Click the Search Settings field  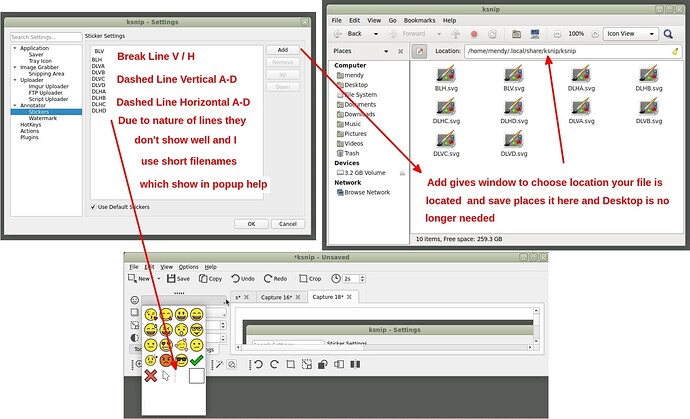click(x=46, y=37)
